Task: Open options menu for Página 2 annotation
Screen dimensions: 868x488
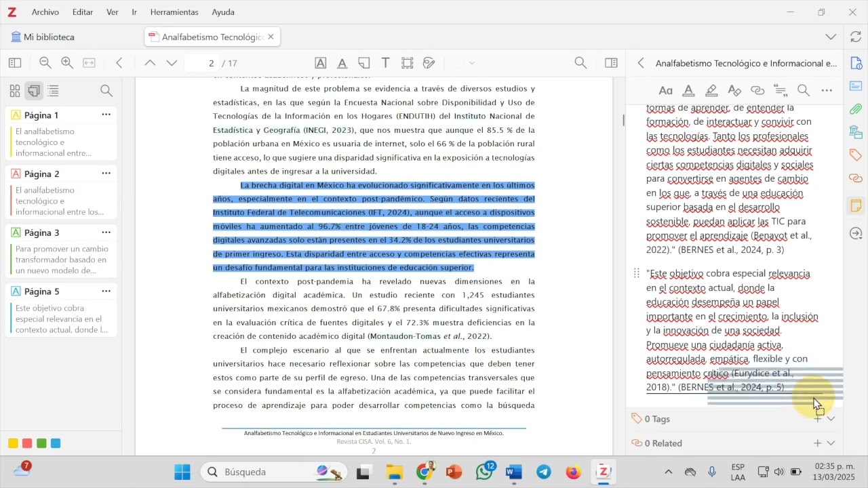Action: (106, 174)
